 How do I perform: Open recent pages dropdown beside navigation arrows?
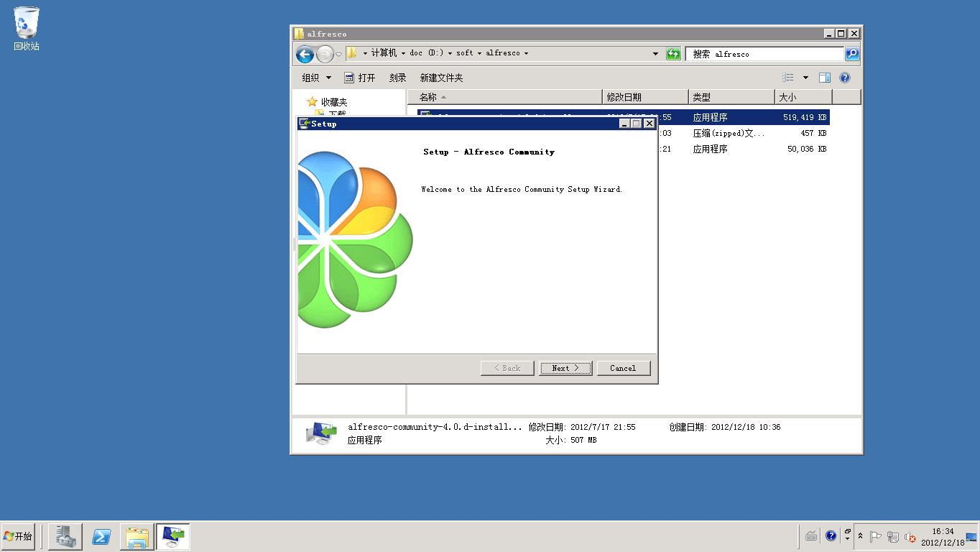(x=338, y=55)
